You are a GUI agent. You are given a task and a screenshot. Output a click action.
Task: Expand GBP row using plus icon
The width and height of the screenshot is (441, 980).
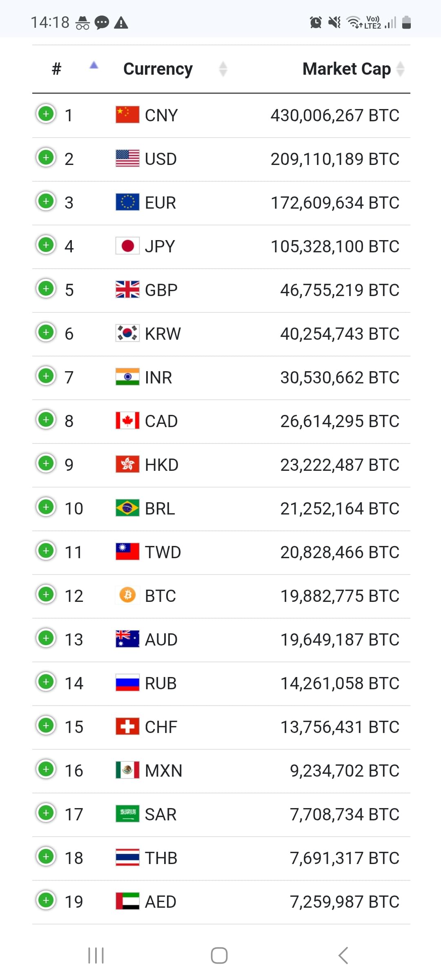(46, 289)
